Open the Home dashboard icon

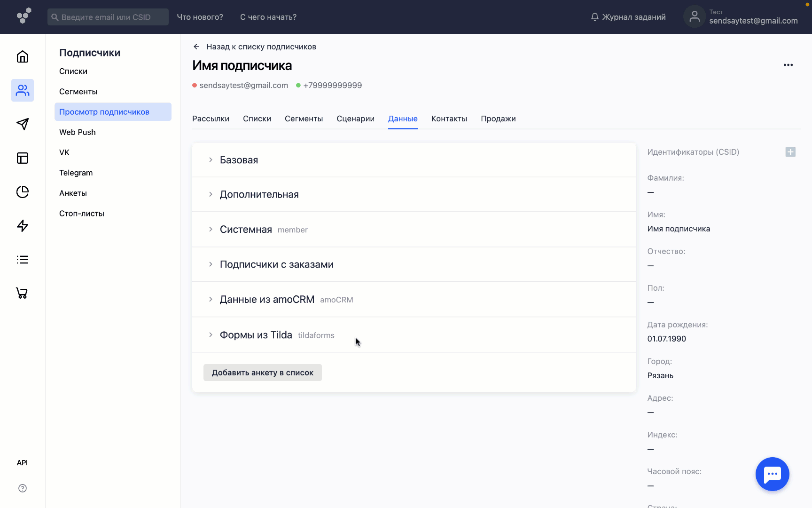click(x=22, y=56)
